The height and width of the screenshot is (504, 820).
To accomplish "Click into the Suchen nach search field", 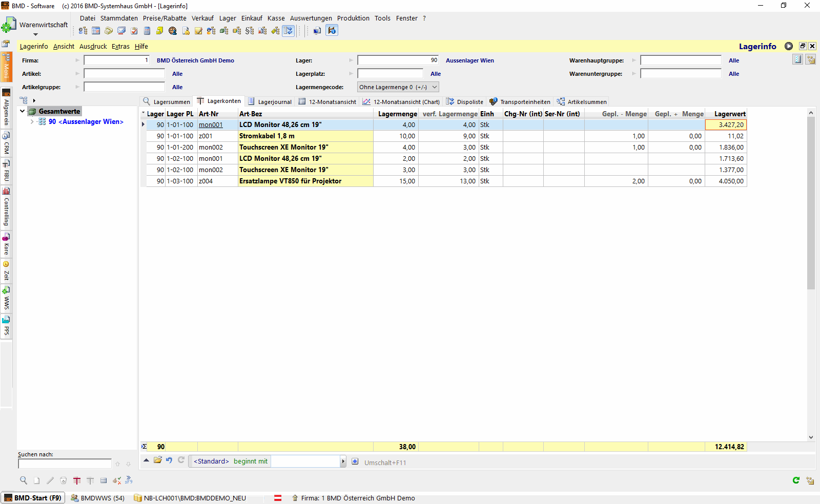I will click(65, 464).
